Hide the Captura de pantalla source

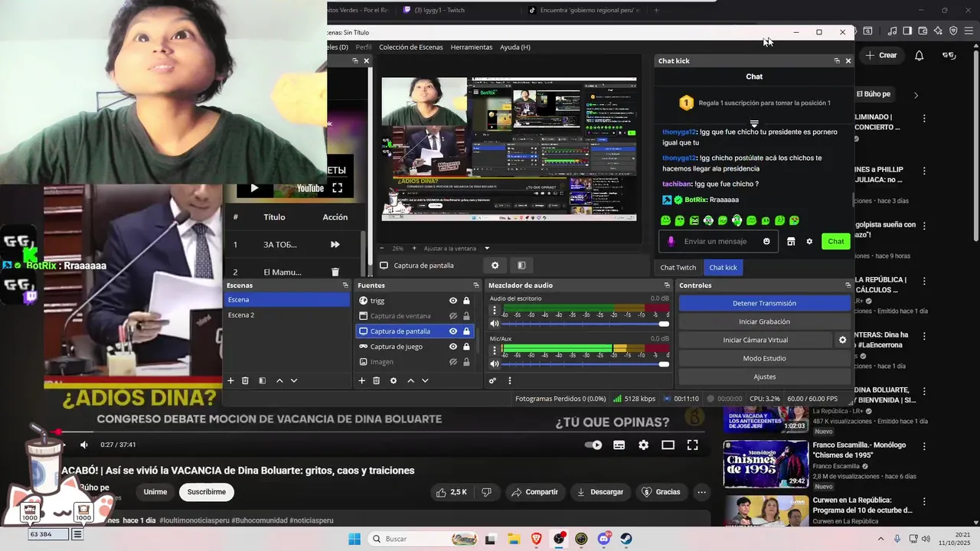tap(453, 331)
